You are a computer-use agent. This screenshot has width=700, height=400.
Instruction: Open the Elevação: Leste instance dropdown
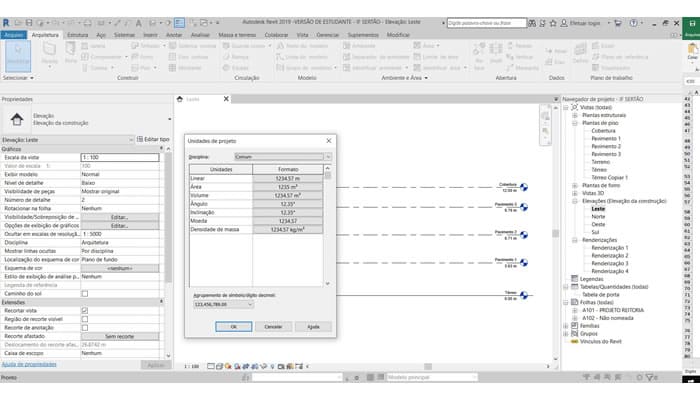pos(67,140)
